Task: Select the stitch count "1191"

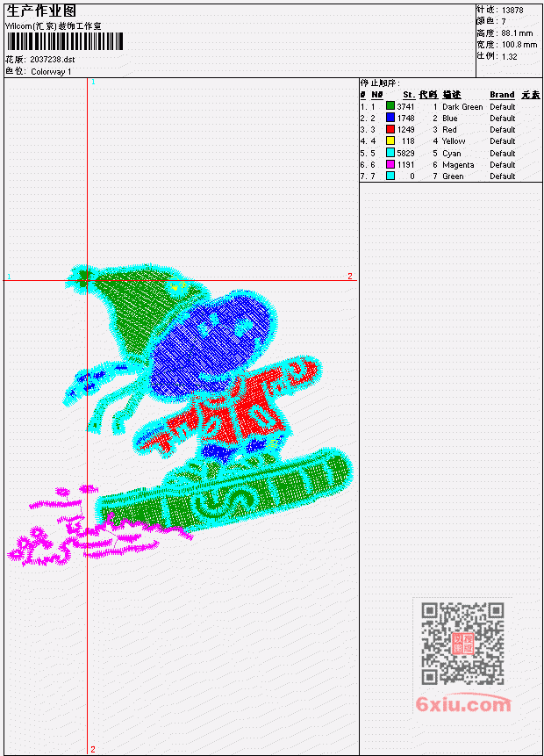Action: (x=405, y=165)
